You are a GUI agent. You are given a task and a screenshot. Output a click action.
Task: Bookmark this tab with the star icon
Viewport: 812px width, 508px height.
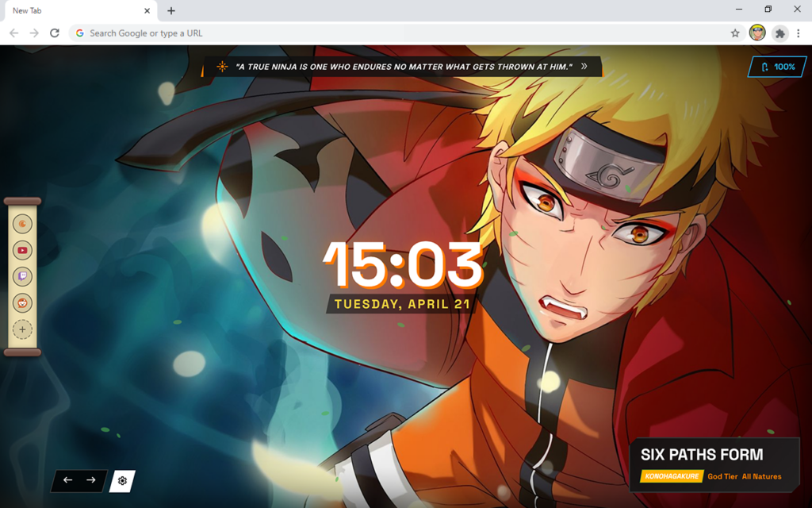735,33
